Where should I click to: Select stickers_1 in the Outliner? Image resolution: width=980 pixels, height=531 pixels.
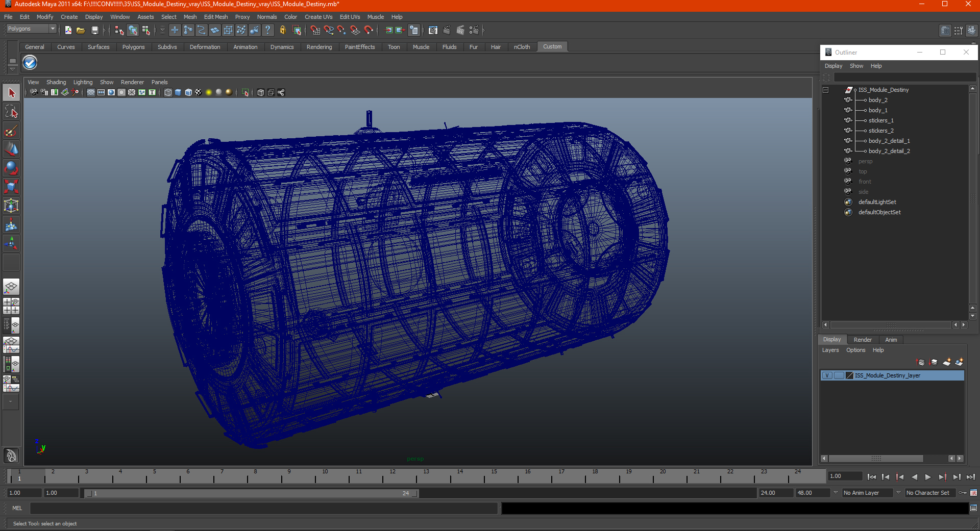click(881, 120)
